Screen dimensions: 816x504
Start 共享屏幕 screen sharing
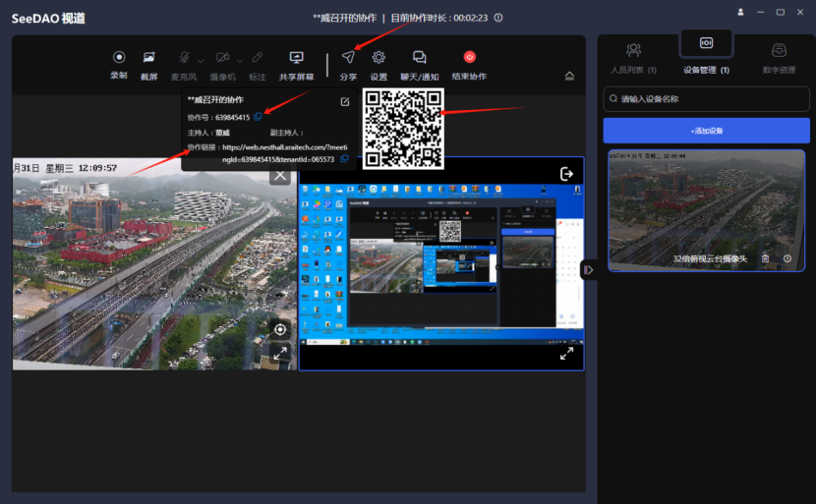pos(296,65)
